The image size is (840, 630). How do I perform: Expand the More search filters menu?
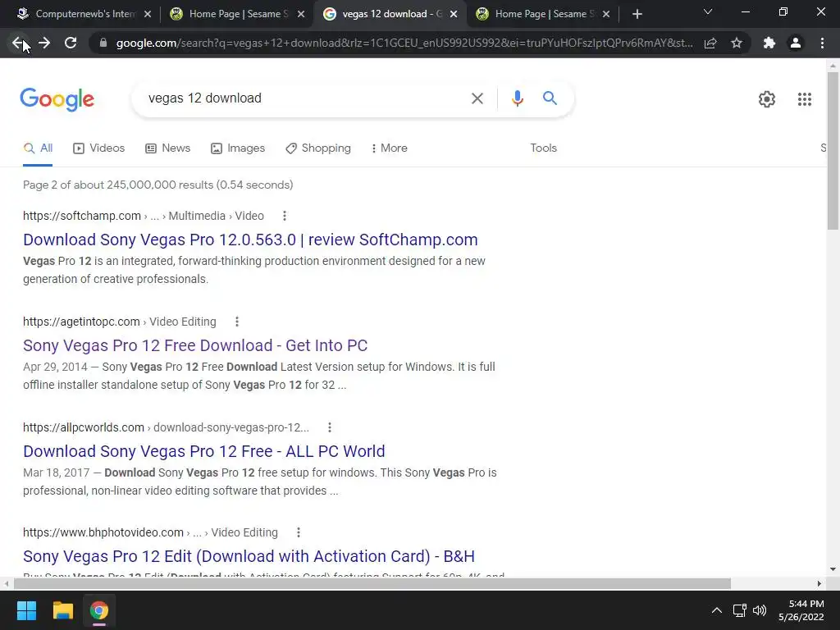[x=390, y=148]
